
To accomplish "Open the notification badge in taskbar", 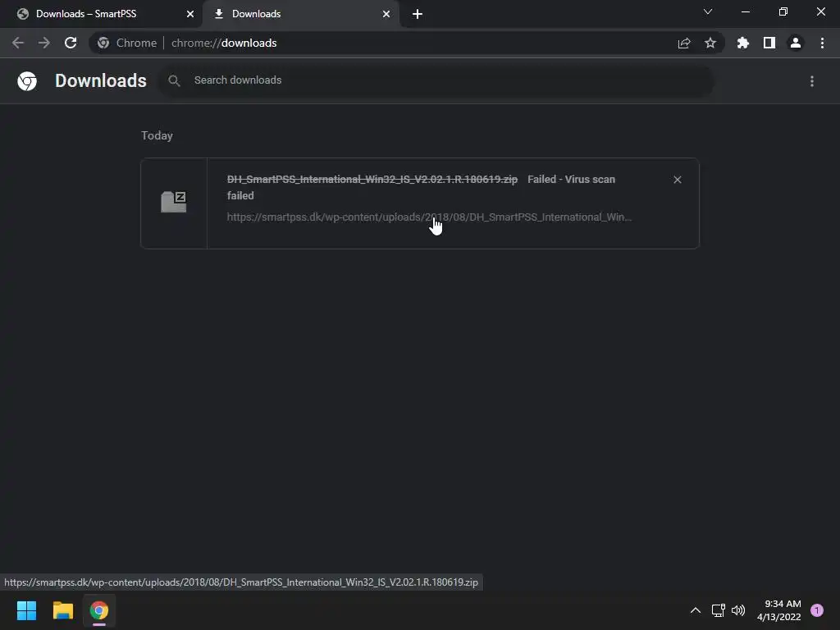I will (x=817, y=610).
